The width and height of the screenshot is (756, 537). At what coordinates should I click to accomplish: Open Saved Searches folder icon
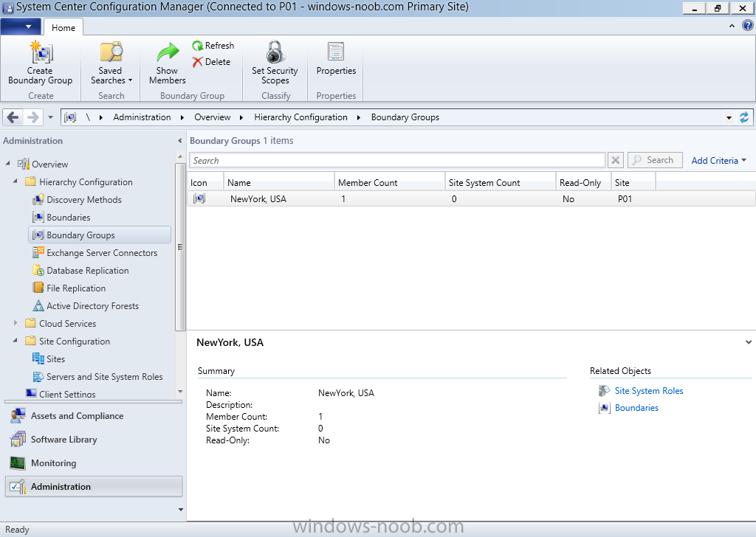tap(111, 52)
